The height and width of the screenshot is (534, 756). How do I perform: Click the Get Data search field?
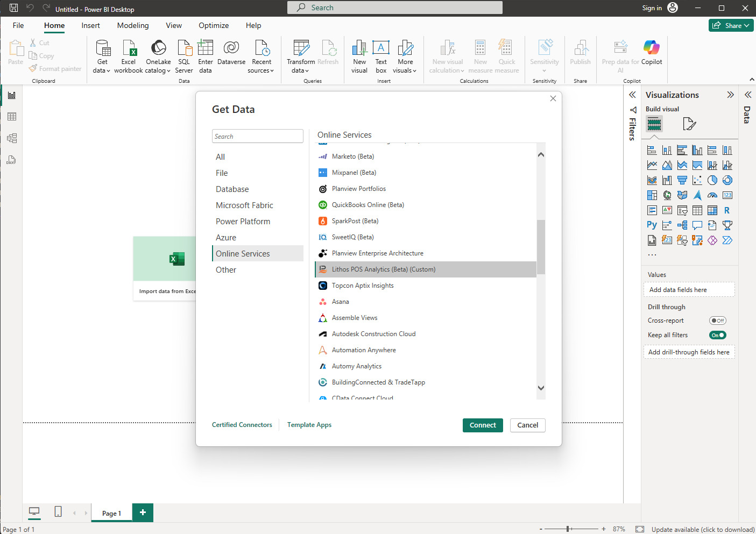coord(258,136)
